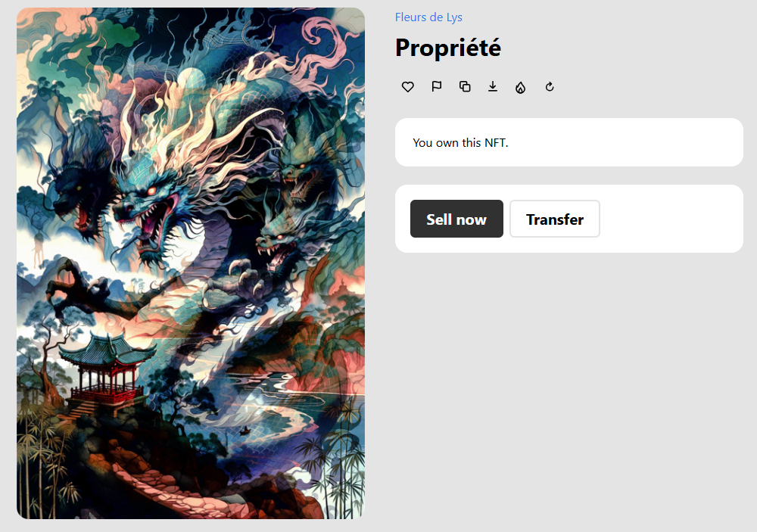Open the Transfer dialog
Viewport: 757px width, 532px height.
point(555,219)
